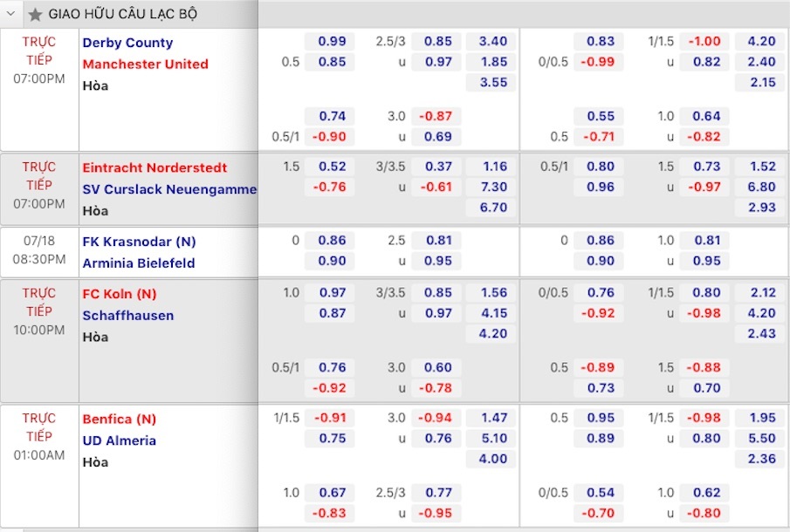
Task: Click the FC Koln (N) team link
Action: pyautogui.click(x=120, y=294)
